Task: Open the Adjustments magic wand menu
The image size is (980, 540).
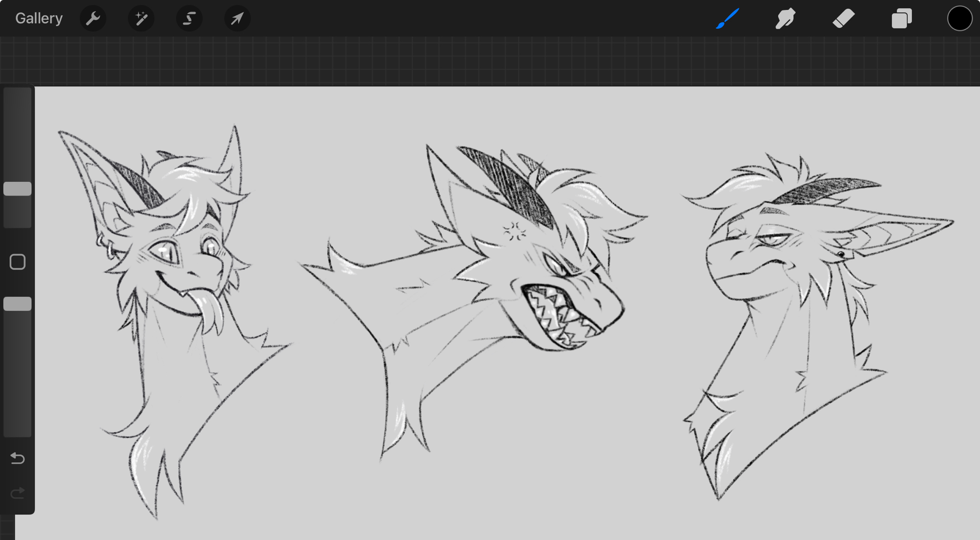Action: tap(141, 19)
